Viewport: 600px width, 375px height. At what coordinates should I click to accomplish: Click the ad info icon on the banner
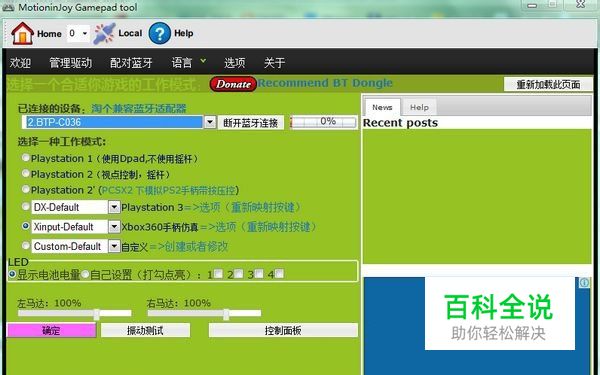pyautogui.click(x=584, y=282)
